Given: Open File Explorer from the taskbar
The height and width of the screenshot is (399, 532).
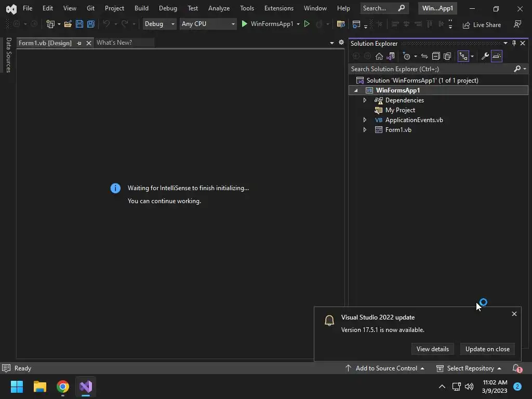Looking at the screenshot, I should pos(40,387).
